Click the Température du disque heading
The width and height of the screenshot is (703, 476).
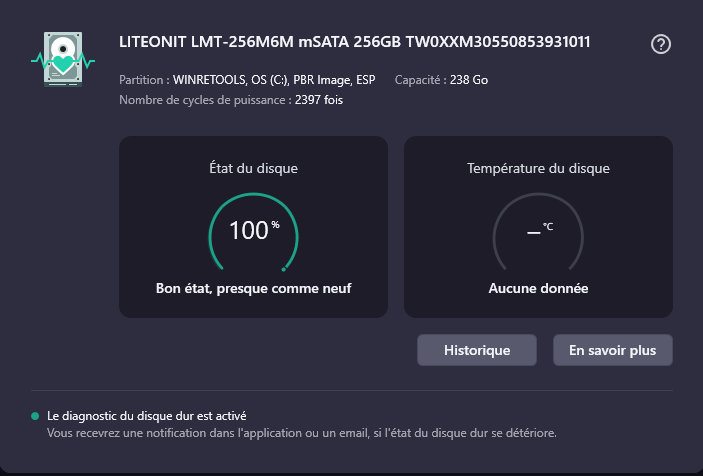click(x=538, y=168)
